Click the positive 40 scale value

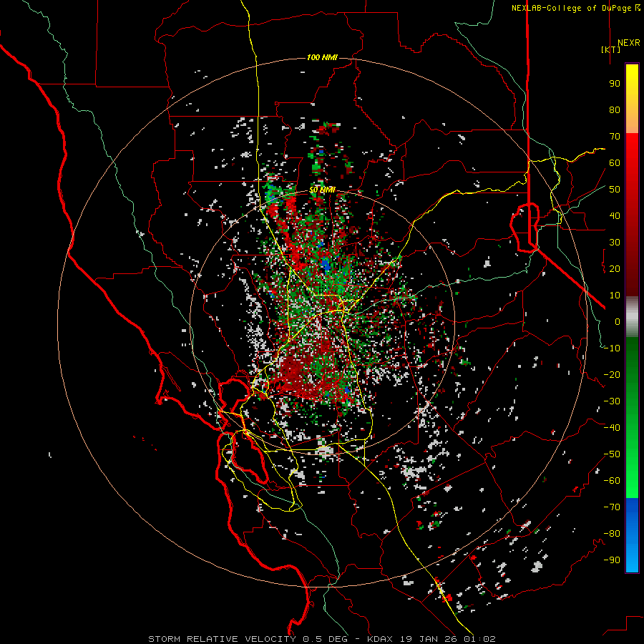click(x=615, y=215)
